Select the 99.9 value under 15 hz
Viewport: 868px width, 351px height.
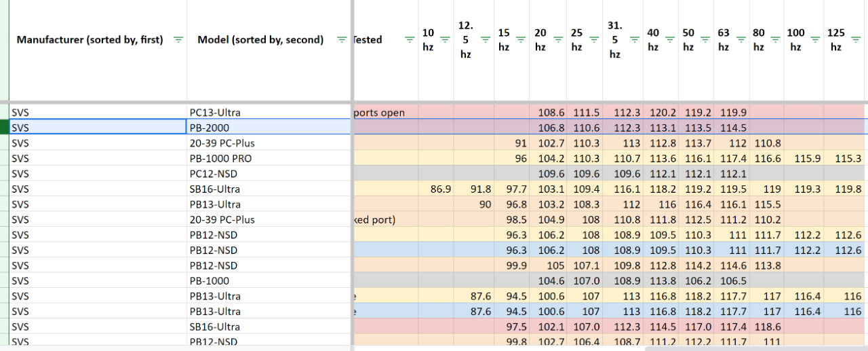point(512,265)
